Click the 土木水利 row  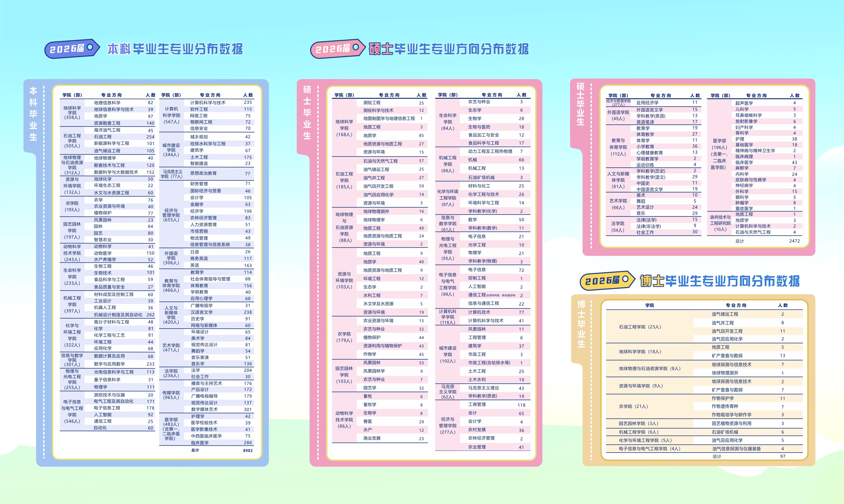pyautogui.click(x=495, y=380)
